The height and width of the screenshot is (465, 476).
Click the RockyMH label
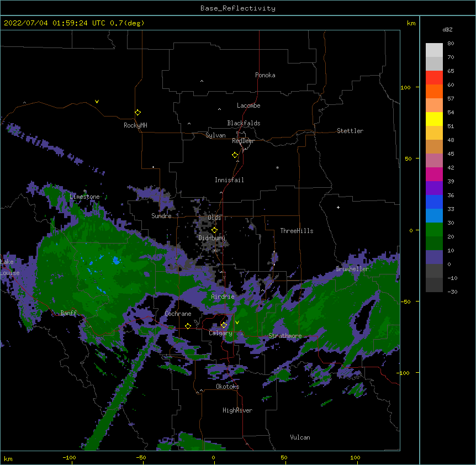click(x=135, y=125)
